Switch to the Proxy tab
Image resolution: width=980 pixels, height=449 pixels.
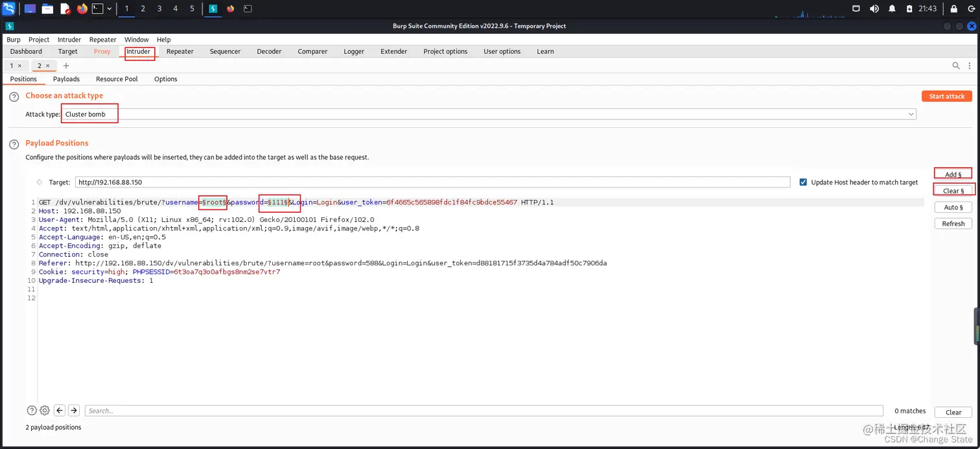click(102, 51)
